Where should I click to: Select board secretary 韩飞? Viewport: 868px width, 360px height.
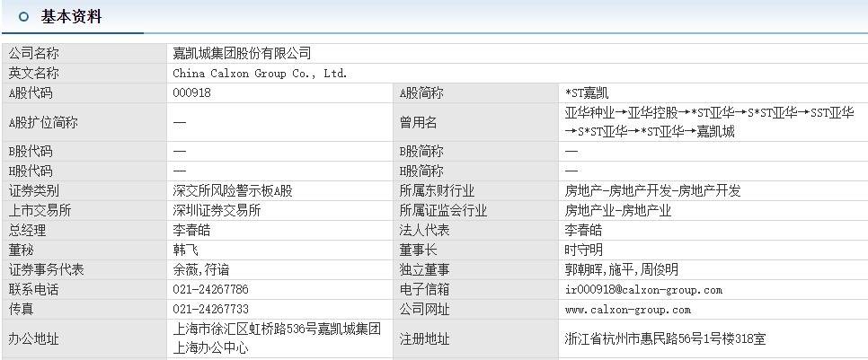[185, 250]
